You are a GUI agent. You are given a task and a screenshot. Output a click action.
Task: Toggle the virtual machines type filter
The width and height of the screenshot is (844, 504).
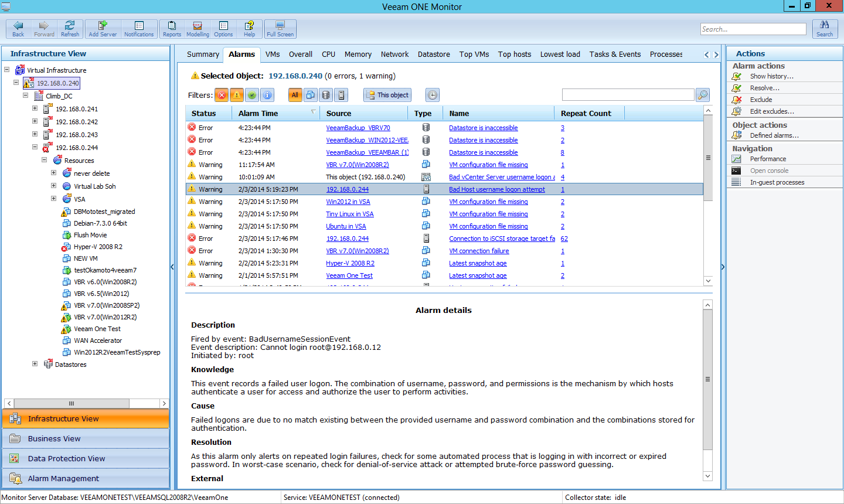pos(311,95)
